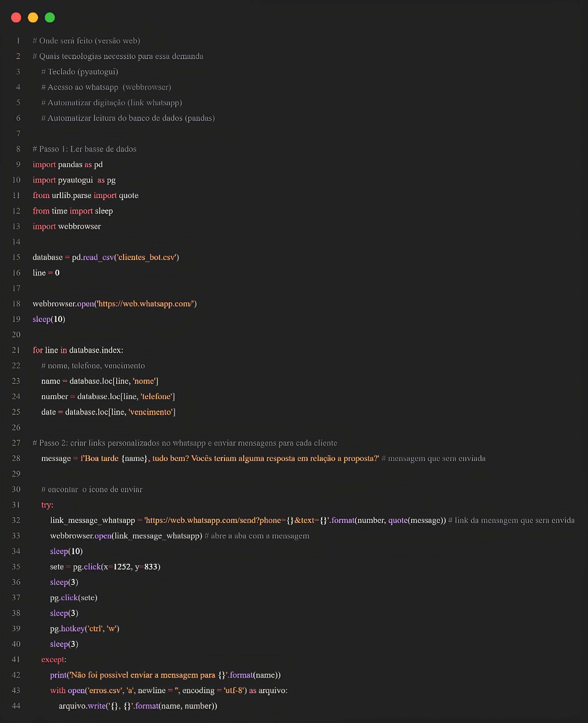Click line number 21 in gutter
The image size is (588, 723).
coord(16,350)
